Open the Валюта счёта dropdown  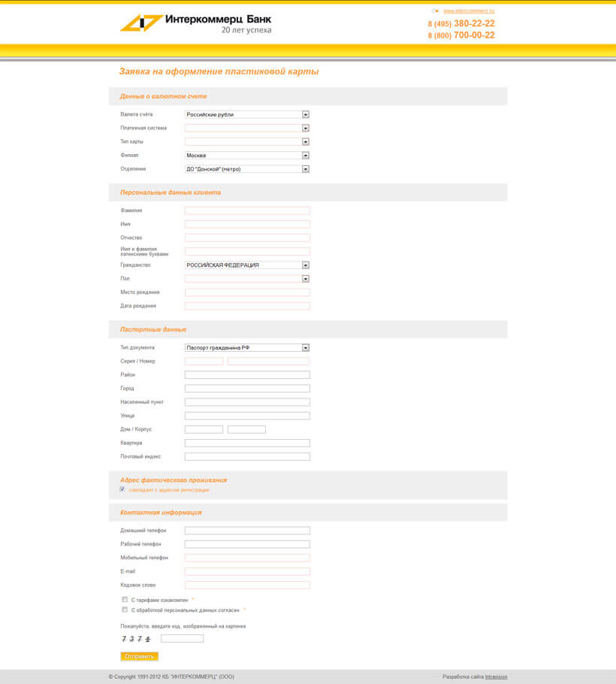click(x=247, y=114)
